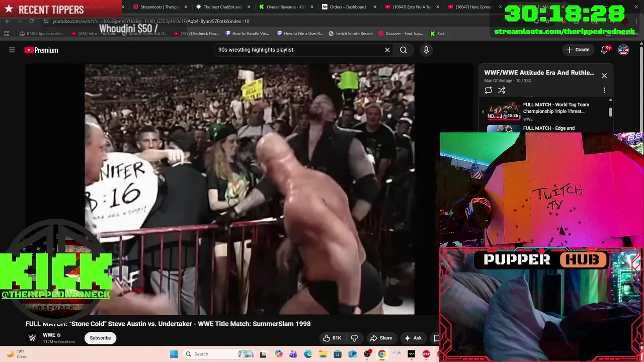Open the WWE channel name link
Viewport: 644px width, 362px height.
point(49,335)
